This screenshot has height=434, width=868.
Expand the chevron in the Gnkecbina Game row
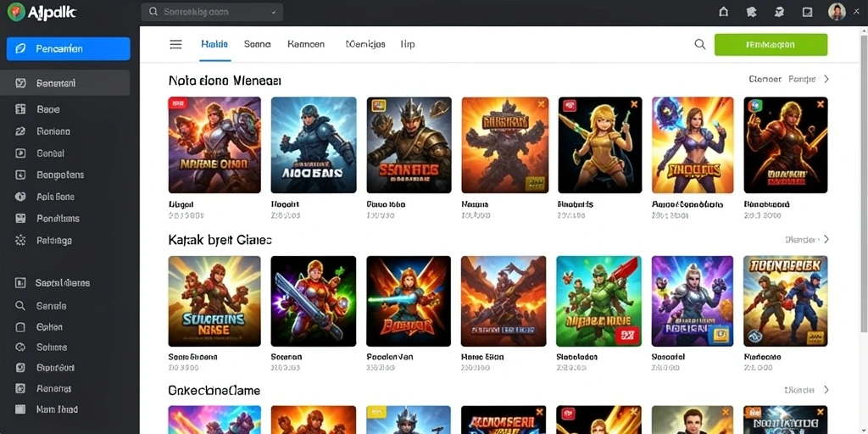(826, 390)
